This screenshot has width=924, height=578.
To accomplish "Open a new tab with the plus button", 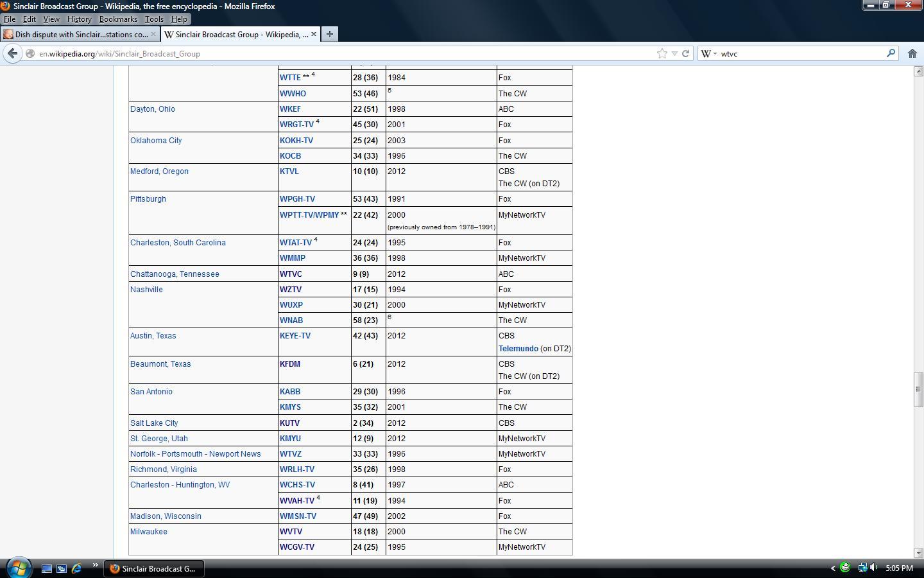I will pyautogui.click(x=329, y=34).
